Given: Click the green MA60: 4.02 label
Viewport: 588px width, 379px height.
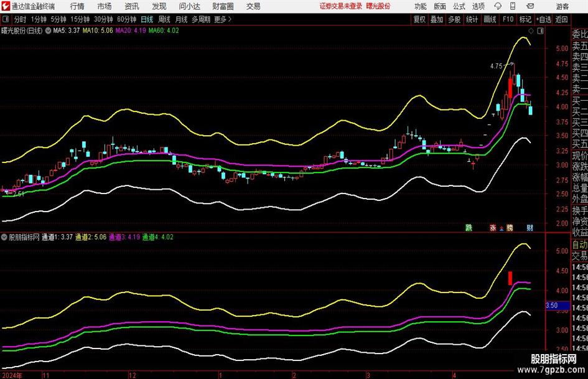Looking at the screenshot, I should [164, 30].
